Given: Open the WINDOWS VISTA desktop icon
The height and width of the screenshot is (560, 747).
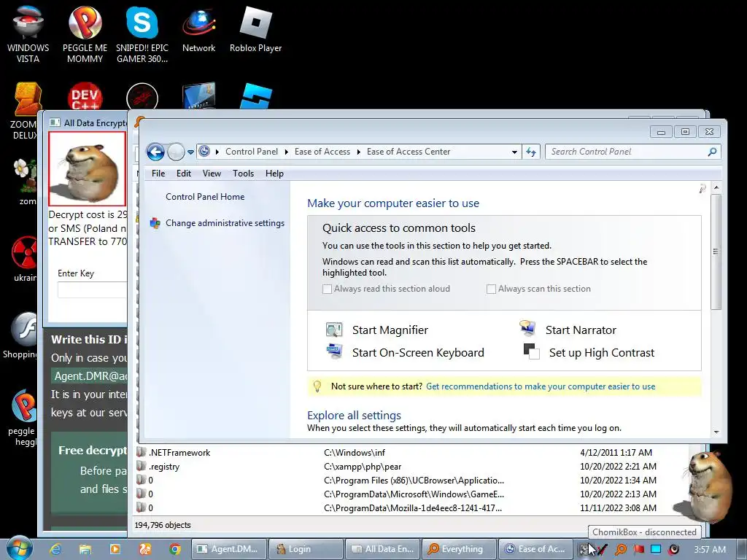Looking at the screenshot, I should click(28, 34).
